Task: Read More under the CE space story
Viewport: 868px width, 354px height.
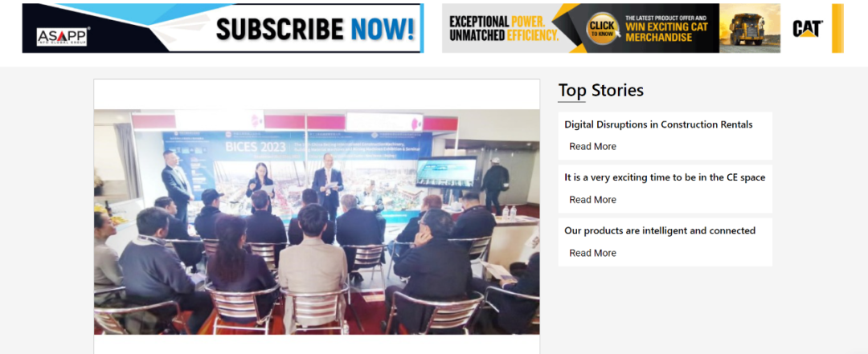Action: [592, 200]
